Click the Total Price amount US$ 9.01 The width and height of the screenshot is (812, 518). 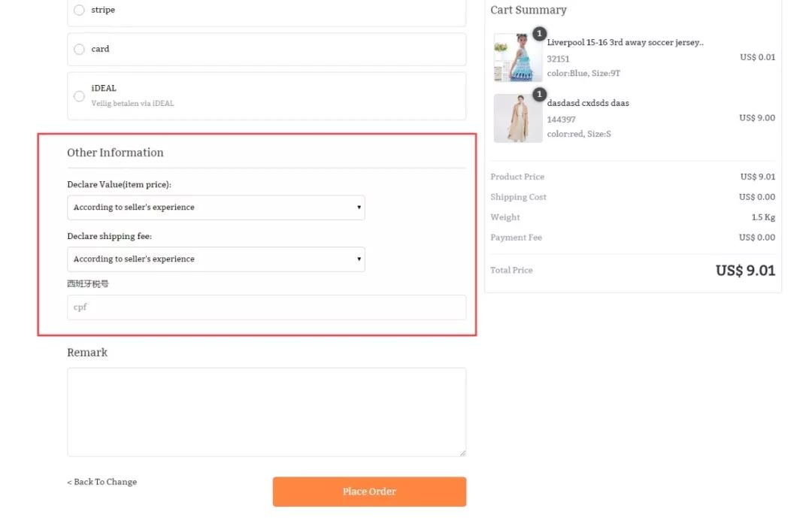click(744, 271)
